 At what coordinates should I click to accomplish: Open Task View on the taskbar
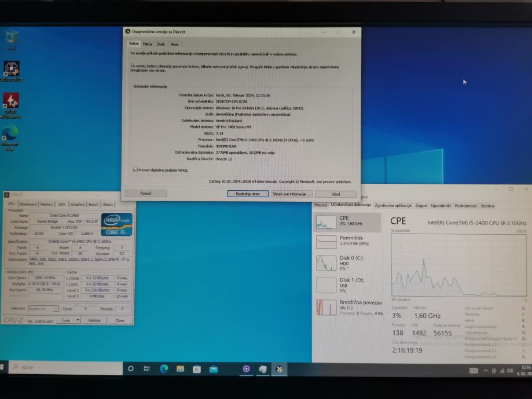(147, 369)
